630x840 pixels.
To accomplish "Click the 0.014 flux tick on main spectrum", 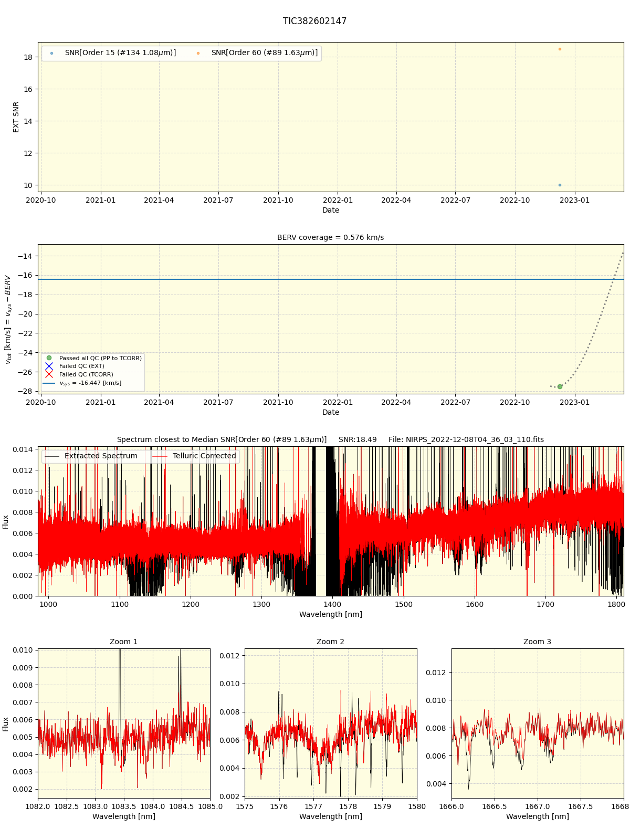I will click(x=23, y=449).
